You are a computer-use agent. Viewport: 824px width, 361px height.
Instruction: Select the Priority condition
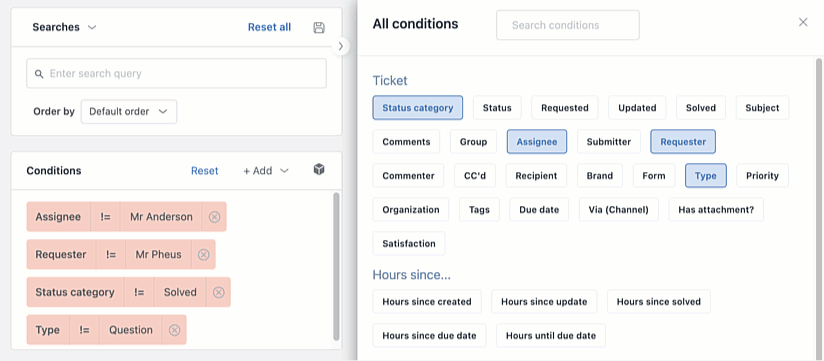click(x=763, y=176)
